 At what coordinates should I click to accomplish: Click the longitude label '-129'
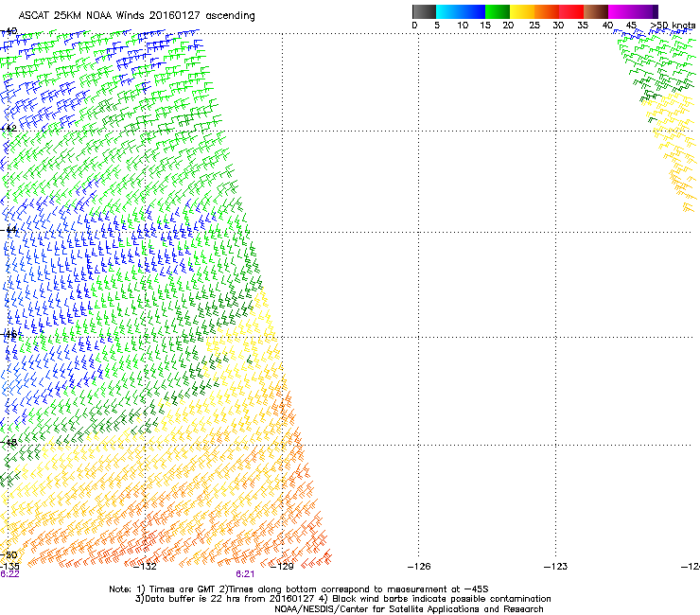click(282, 567)
